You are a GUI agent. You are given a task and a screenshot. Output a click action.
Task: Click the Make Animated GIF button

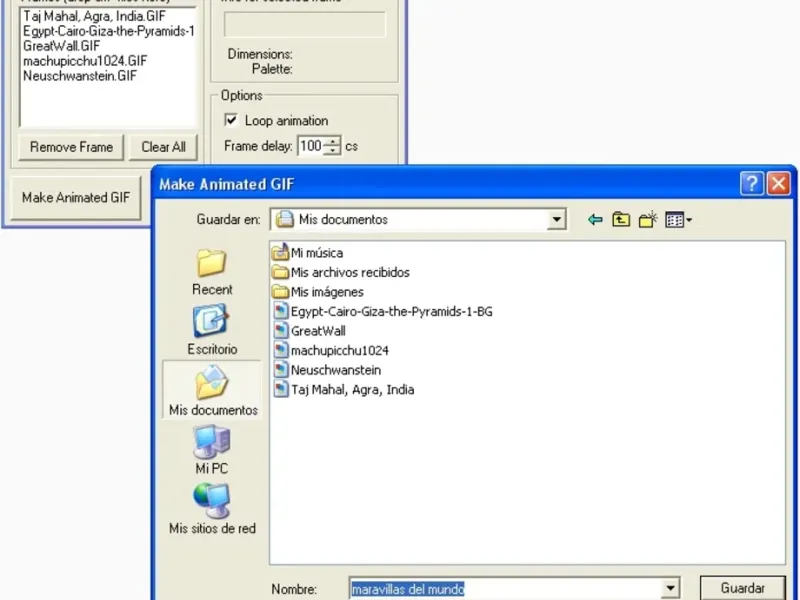click(76, 198)
